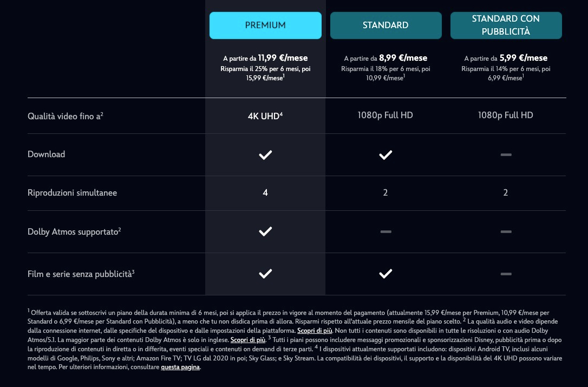Click Standard ad-free films checkmark
Screen dimensions: 588x387
(x=386, y=274)
